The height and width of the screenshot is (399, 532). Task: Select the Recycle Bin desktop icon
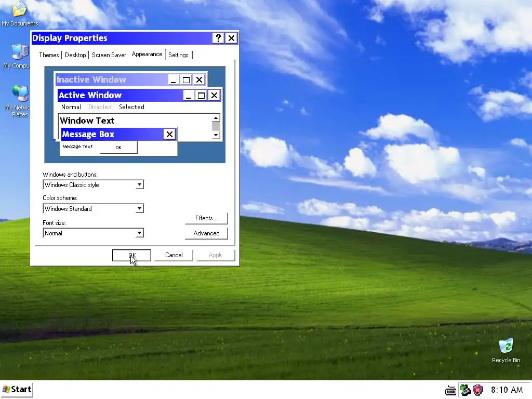[506, 351]
